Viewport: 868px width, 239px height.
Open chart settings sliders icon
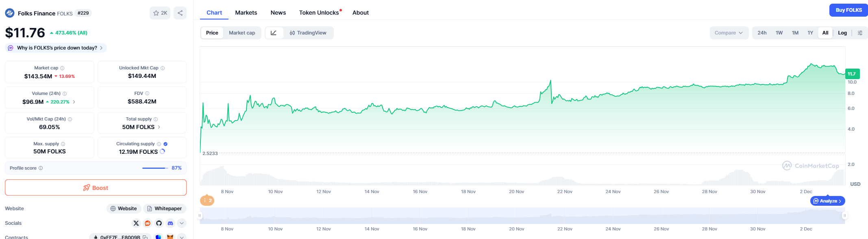(860, 33)
